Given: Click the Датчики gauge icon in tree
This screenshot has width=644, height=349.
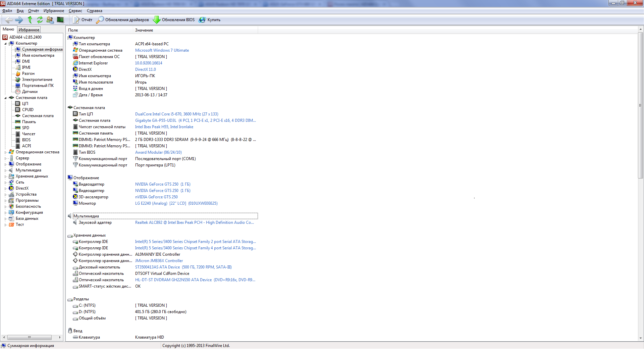Looking at the screenshot, I should [18, 92].
